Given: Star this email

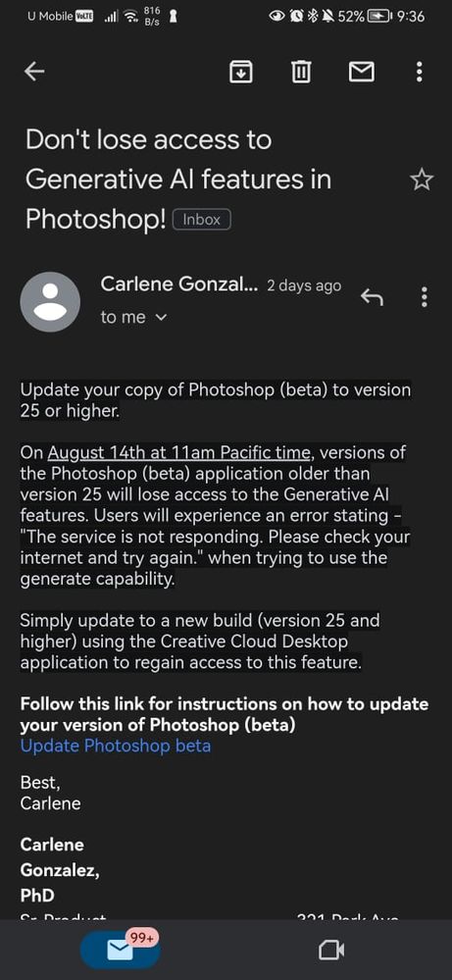Looking at the screenshot, I should click(x=422, y=181).
